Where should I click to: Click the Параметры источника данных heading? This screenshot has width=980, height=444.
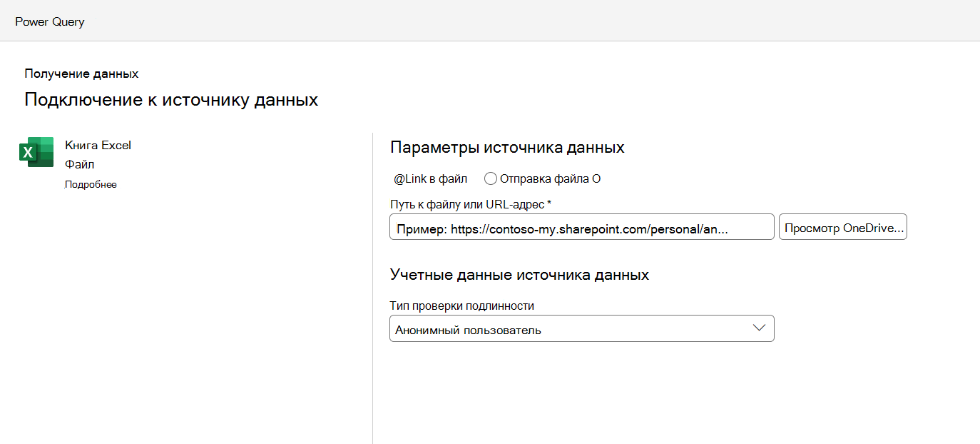[507, 148]
